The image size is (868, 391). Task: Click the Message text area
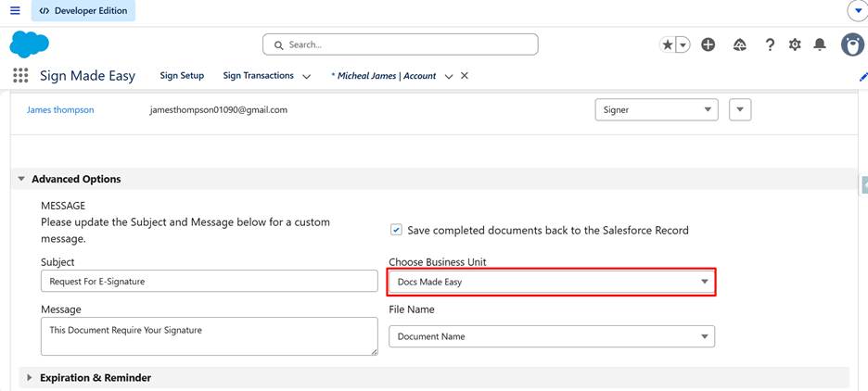[210, 336]
